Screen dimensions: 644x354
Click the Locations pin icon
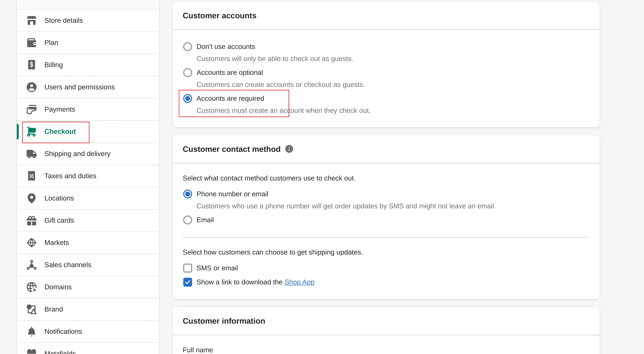32,198
